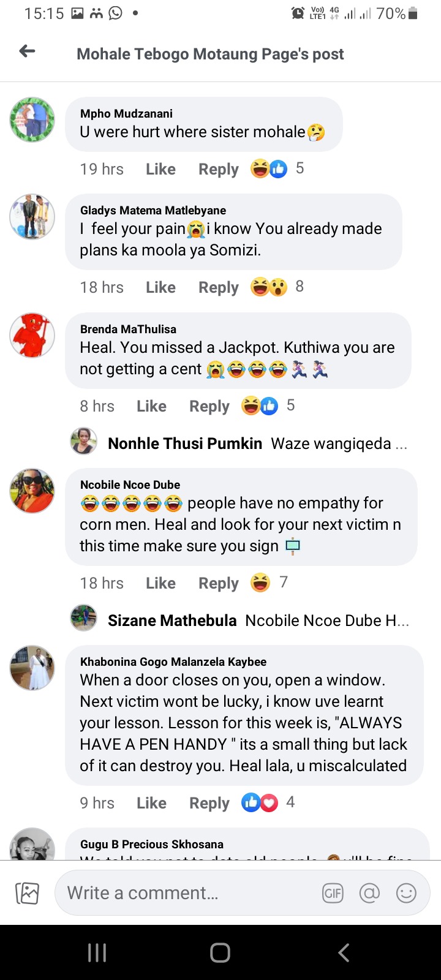Like Mpho Mudzanani's comment
This screenshot has height=980, width=441.
pos(160,169)
